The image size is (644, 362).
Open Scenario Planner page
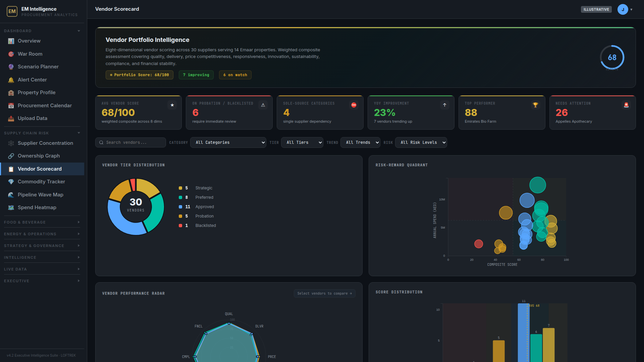coord(42,67)
